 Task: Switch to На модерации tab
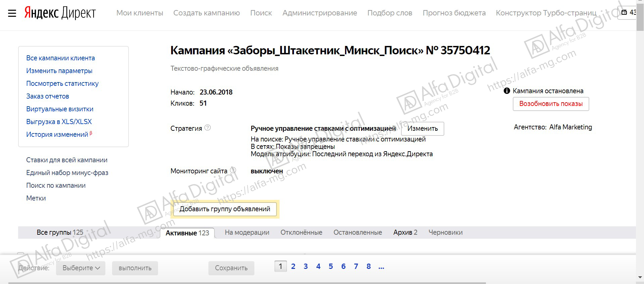[x=247, y=232]
